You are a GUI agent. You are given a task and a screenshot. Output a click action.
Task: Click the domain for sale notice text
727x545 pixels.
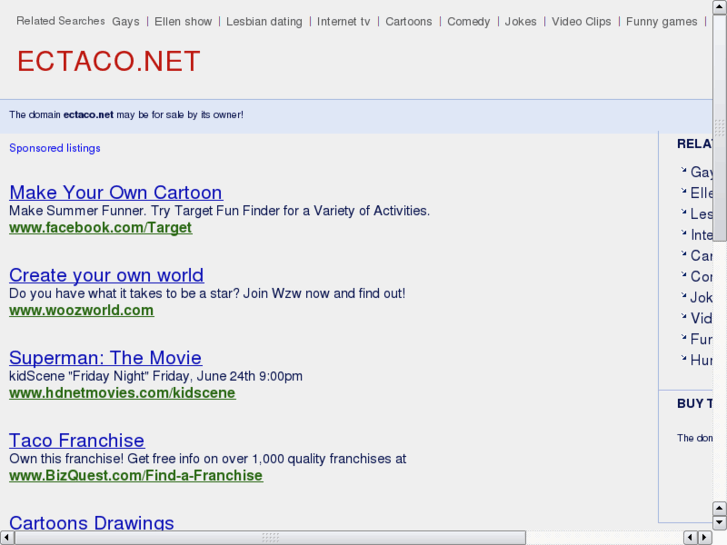click(126, 115)
